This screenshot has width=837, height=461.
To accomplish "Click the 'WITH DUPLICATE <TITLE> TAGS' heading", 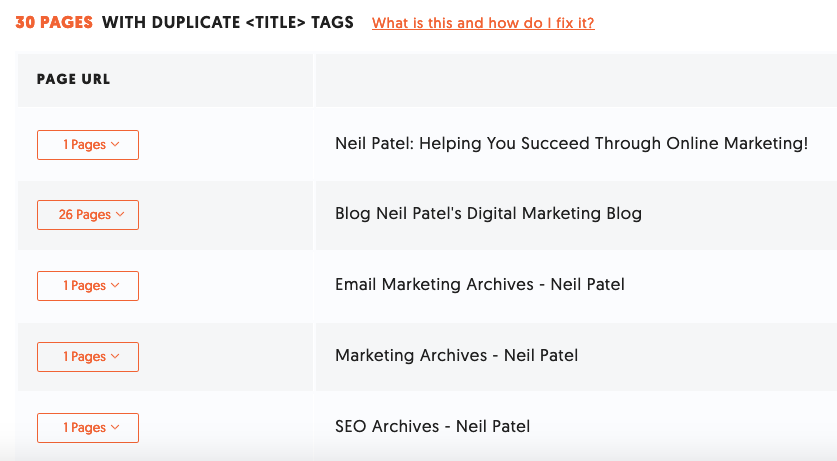I will click(x=228, y=22).
